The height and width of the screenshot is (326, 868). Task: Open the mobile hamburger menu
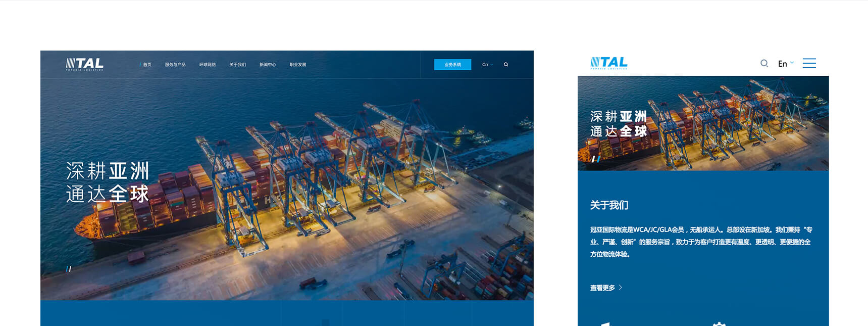[x=809, y=63]
